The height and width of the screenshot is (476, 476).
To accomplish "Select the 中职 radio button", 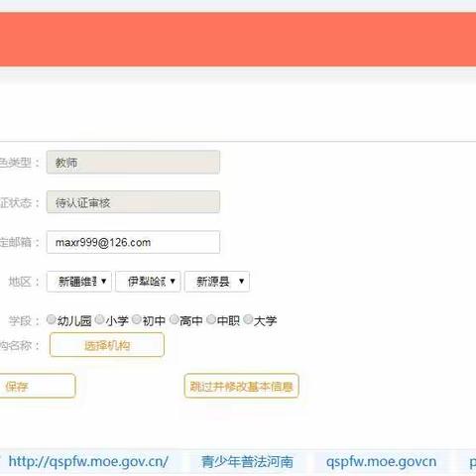I will point(211,319).
